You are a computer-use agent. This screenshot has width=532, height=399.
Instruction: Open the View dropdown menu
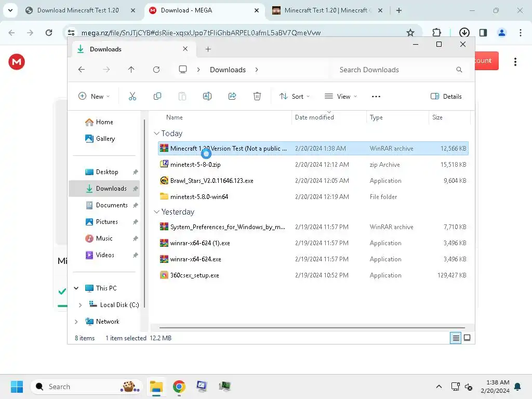pos(340,96)
